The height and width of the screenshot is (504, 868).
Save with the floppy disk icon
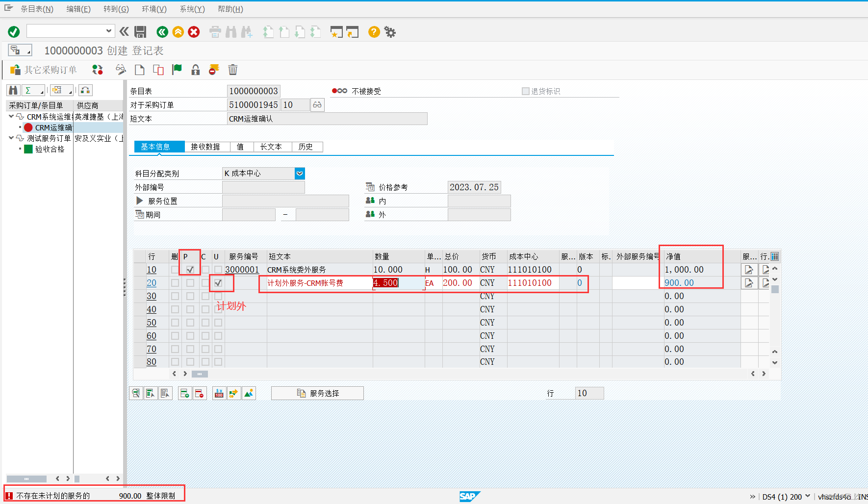(x=140, y=32)
